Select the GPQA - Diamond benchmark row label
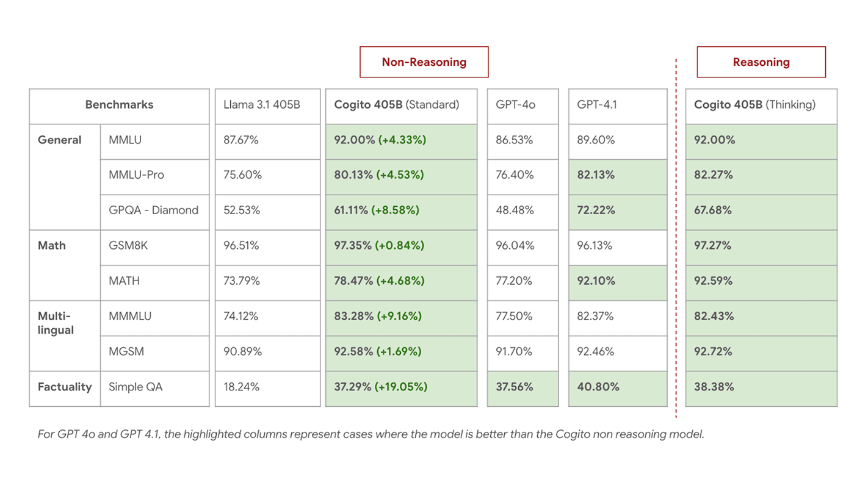The height and width of the screenshot is (488, 868). pyautogui.click(x=153, y=210)
